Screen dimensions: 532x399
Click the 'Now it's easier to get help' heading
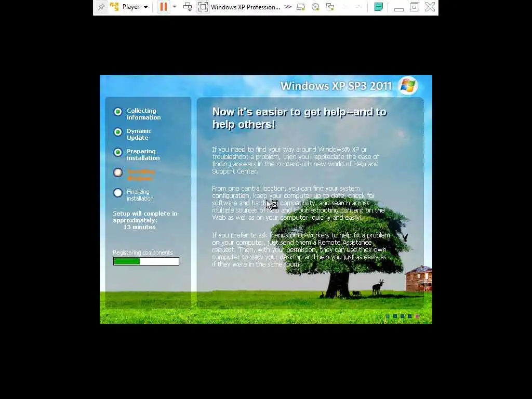tap(299, 118)
